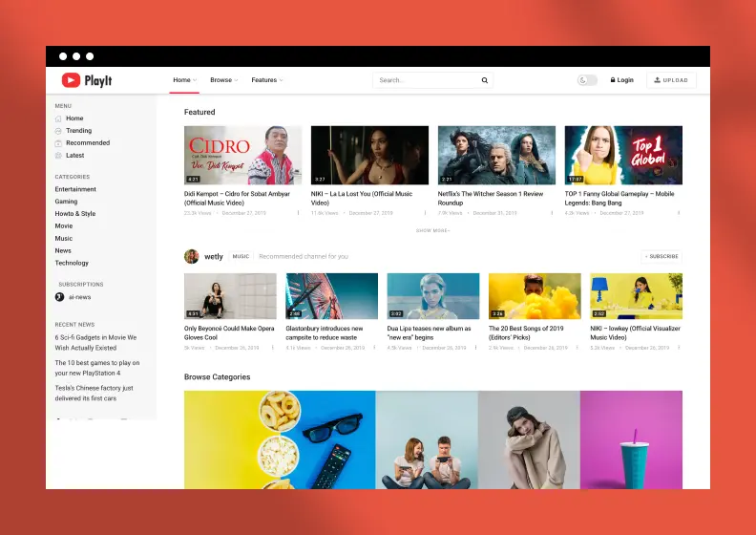Open Dua Lipa teases new album title
Screen dimensions: 756x535
pyautogui.click(x=430, y=332)
